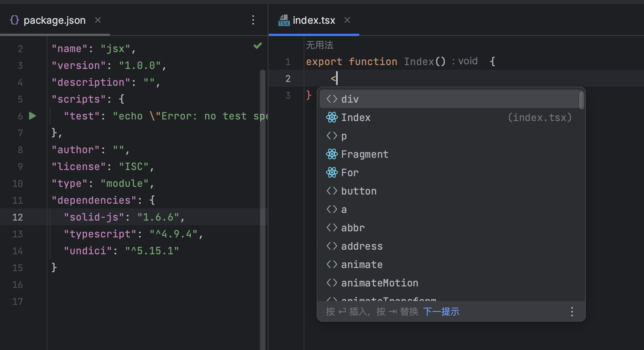The height and width of the screenshot is (350, 644).
Task: Run the test script via the green play icon
Action: [32, 116]
